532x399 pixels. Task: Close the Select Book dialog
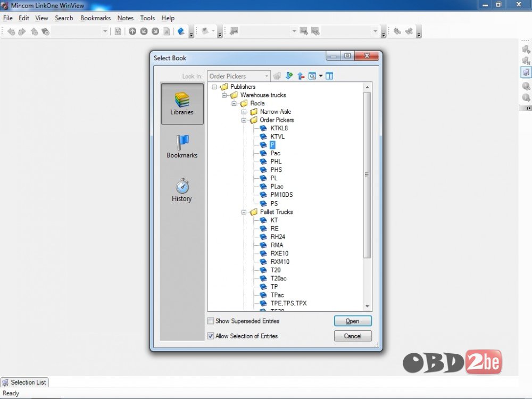(367, 56)
